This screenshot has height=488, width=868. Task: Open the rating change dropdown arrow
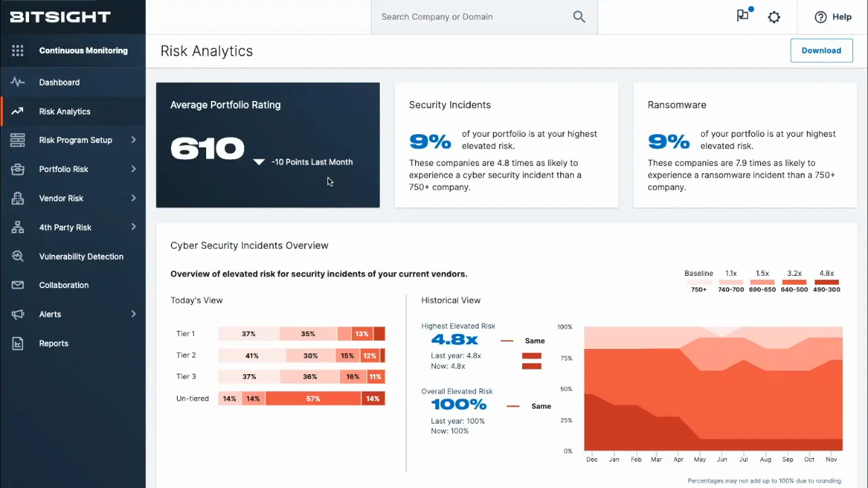pos(258,162)
